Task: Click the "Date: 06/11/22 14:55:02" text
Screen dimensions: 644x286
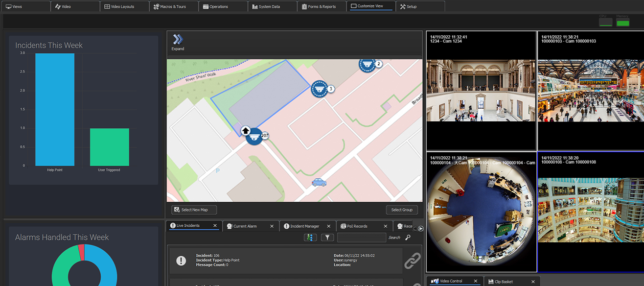Action: pyautogui.click(x=354, y=256)
